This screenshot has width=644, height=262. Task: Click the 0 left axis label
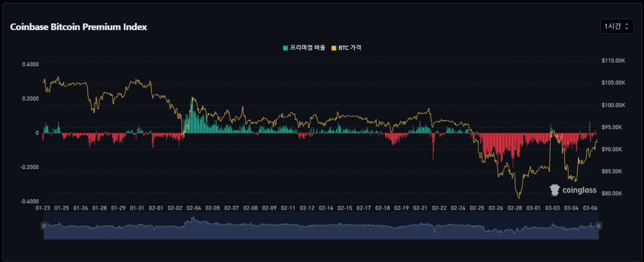37,133
